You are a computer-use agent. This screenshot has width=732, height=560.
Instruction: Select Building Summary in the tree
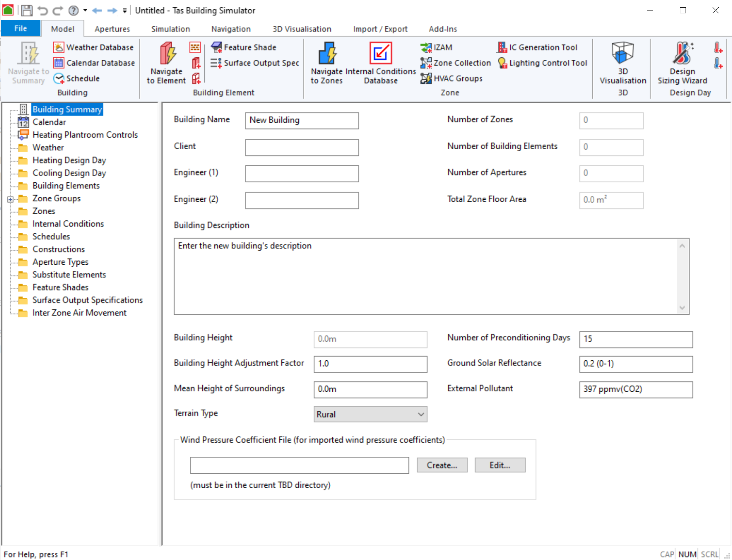67,109
